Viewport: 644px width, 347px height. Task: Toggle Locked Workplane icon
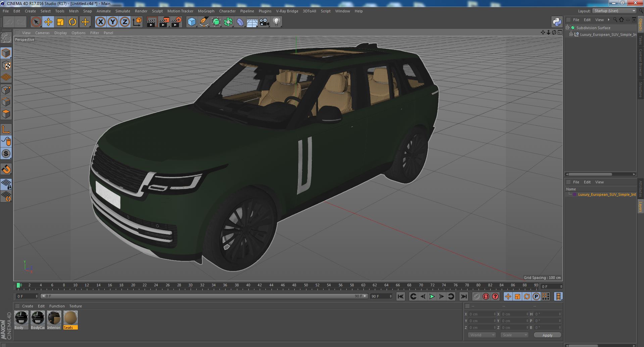tap(6, 184)
